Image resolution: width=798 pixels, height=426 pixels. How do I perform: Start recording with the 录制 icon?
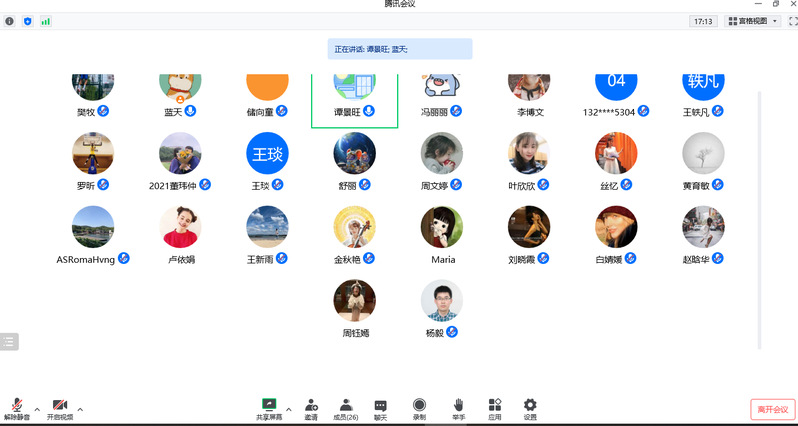tap(419, 407)
